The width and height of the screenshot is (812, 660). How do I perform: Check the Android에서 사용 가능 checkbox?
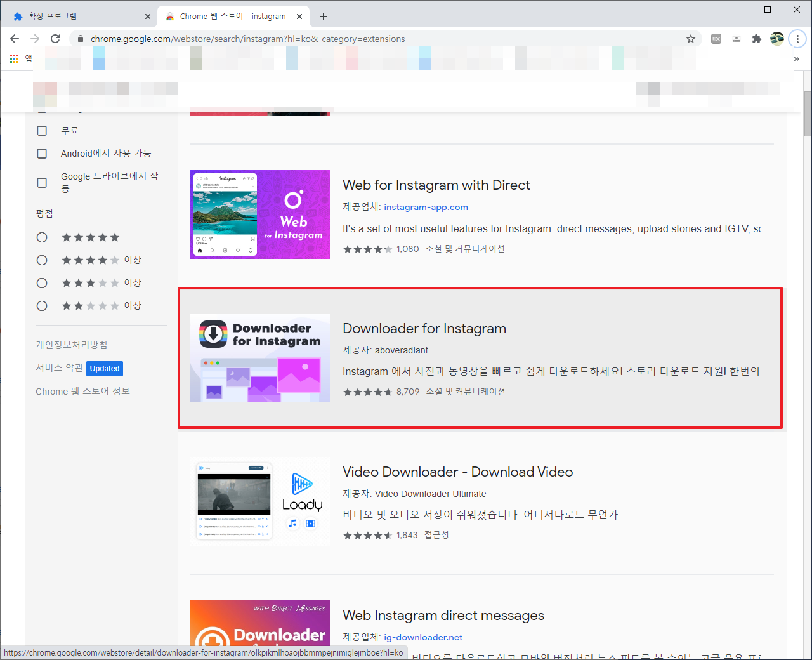click(42, 154)
